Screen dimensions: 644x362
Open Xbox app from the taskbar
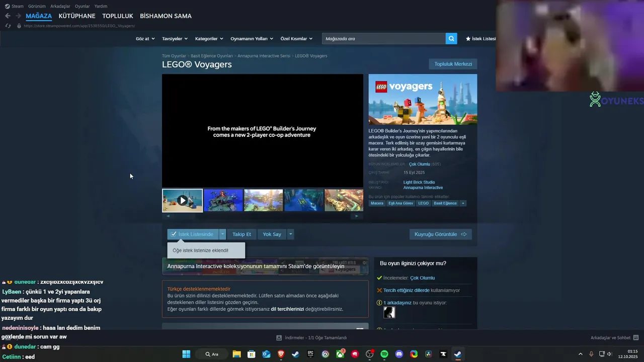[x=340, y=354]
